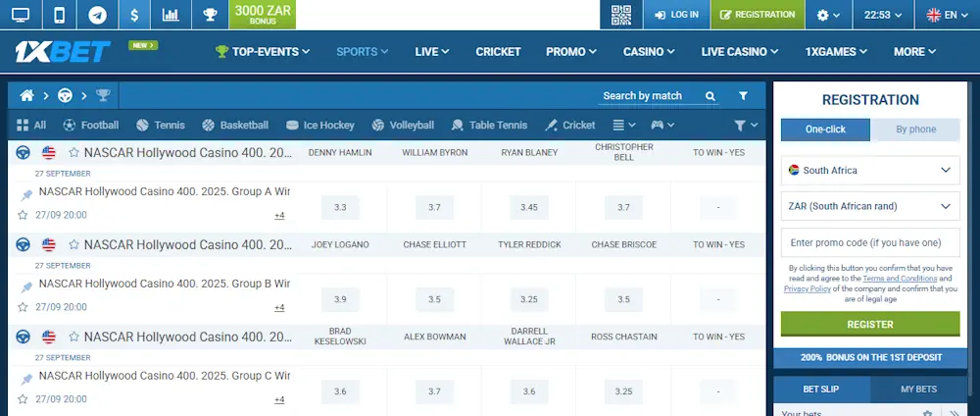Open the Cricket menu item
The image size is (980, 416).
498,52
